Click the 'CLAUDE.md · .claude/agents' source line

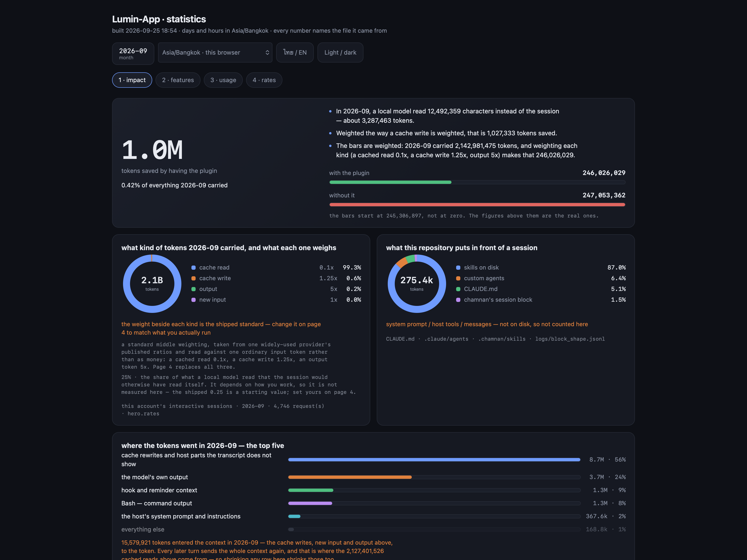point(495,339)
